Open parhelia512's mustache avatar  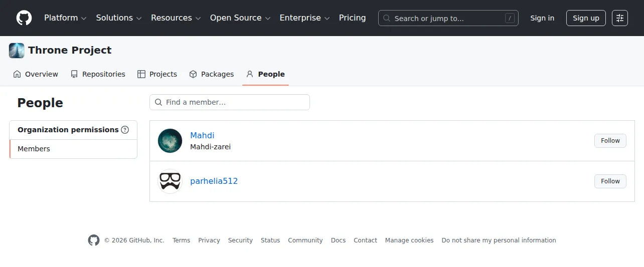pyautogui.click(x=170, y=181)
